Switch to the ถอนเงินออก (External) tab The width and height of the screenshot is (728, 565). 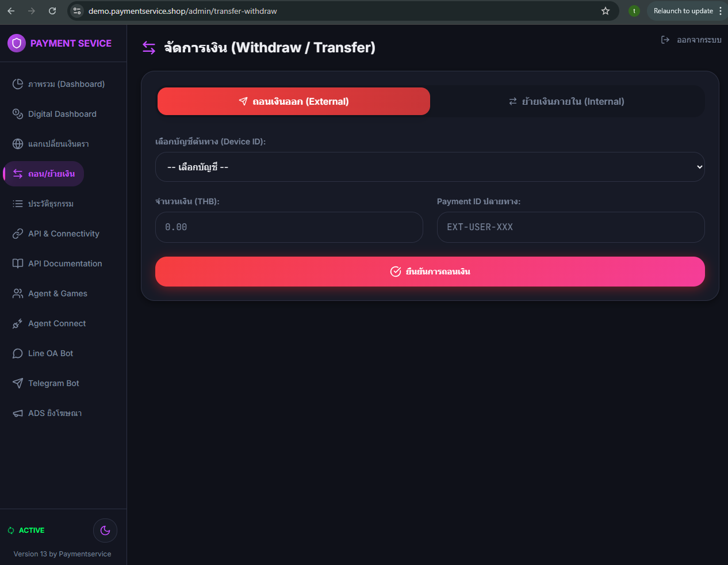293,101
